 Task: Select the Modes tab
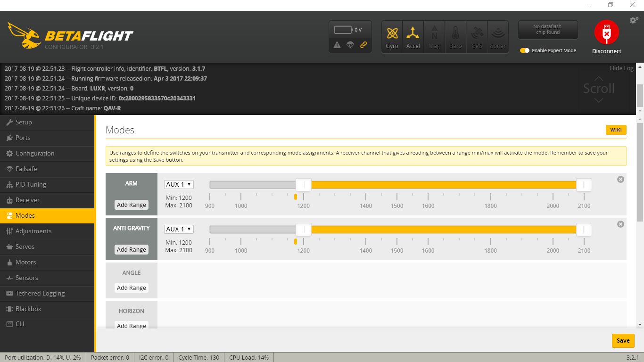click(x=47, y=215)
